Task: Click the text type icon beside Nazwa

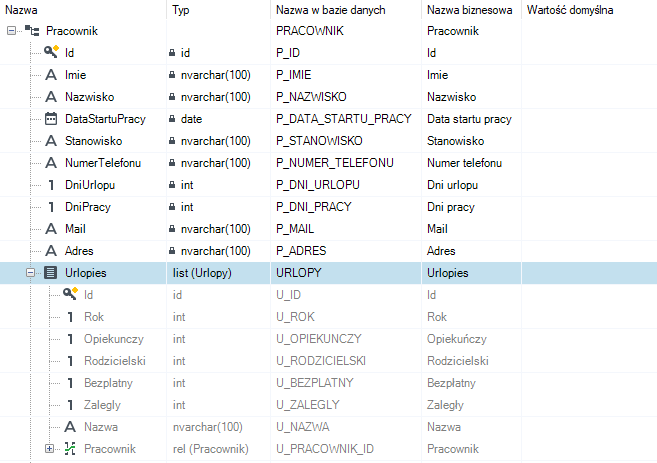Action: 70,427
